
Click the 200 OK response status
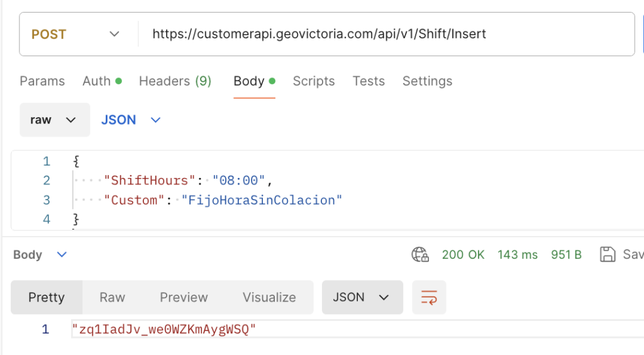pyautogui.click(x=463, y=255)
